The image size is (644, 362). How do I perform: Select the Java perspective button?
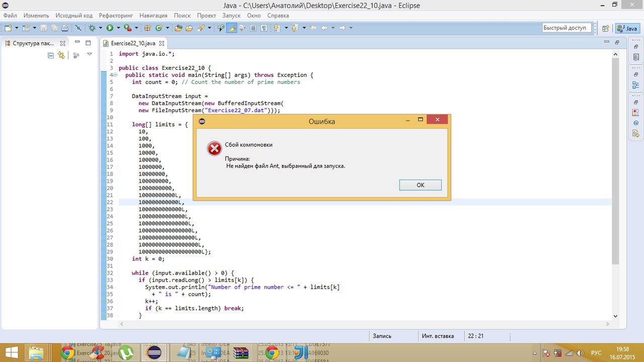click(627, 29)
